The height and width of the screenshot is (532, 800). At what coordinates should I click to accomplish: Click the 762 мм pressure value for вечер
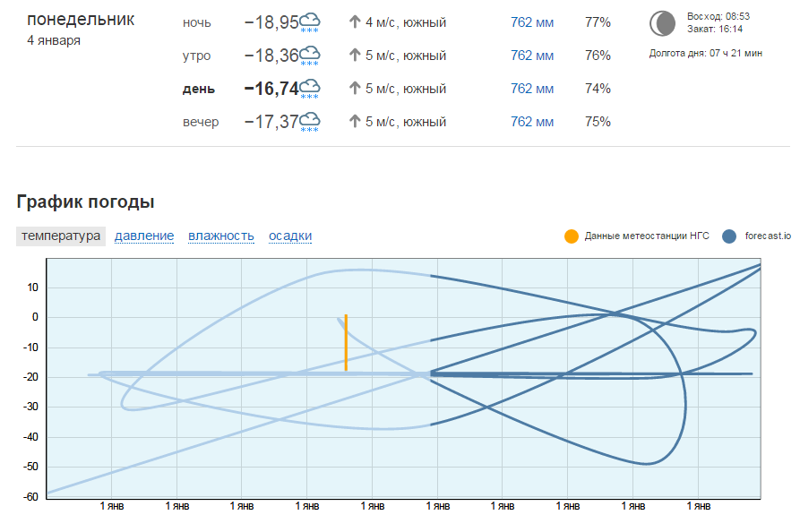532,122
